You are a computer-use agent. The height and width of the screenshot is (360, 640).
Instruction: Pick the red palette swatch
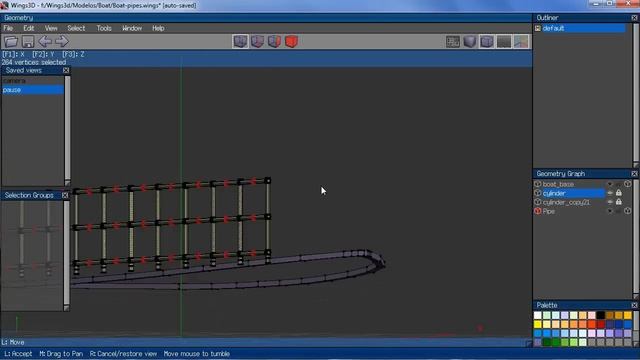tap(601, 324)
